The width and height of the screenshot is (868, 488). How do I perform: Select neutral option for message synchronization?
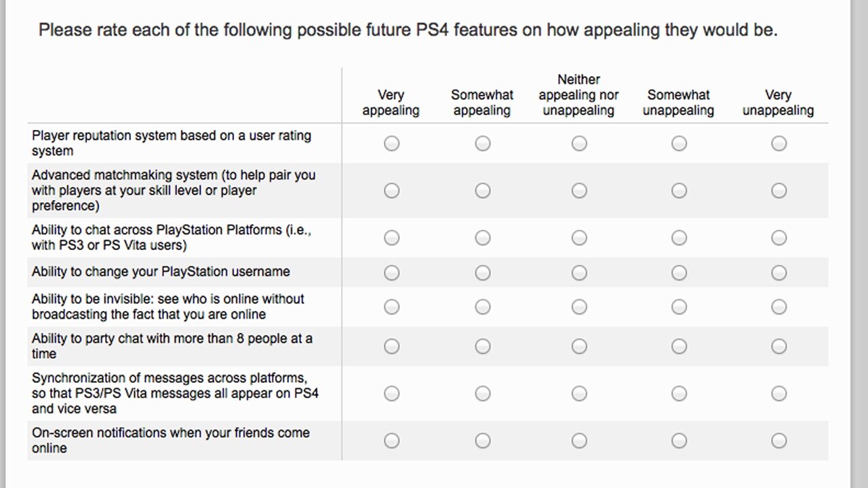pyautogui.click(x=579, y=394)
